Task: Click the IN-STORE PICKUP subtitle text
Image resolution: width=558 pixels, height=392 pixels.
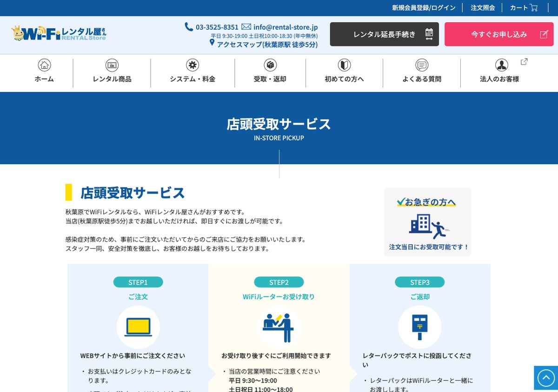Action: (279, 138)
